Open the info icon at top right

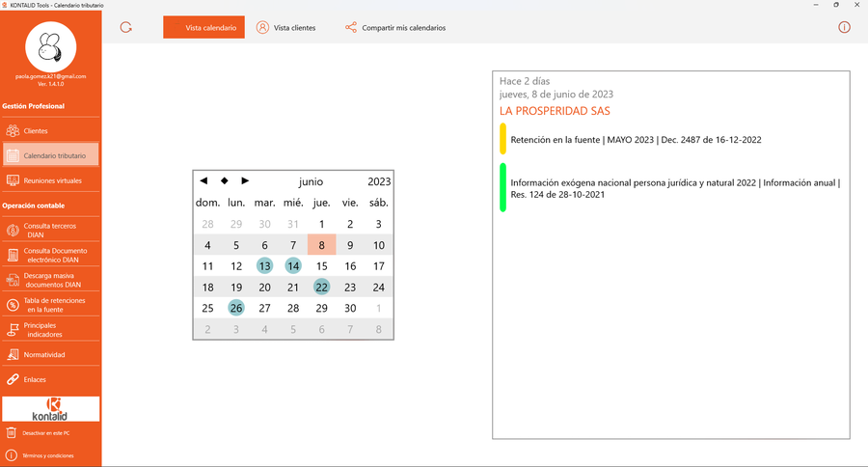pyautogui.click(x=844, y=27)
